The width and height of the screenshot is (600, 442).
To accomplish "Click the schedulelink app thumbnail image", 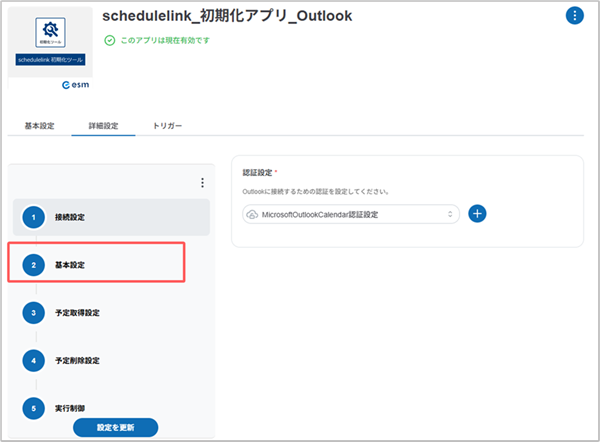I will [51, 43].
